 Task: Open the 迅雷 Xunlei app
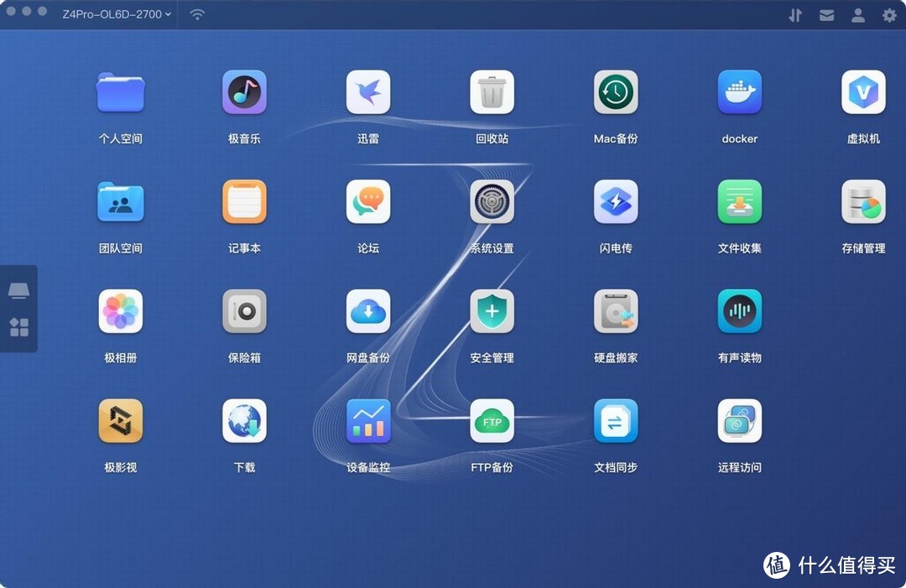pos(368,92)
